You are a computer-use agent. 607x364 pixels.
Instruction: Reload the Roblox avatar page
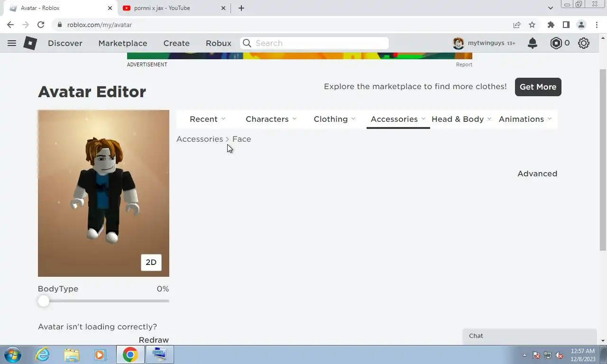tap(41, 25)
